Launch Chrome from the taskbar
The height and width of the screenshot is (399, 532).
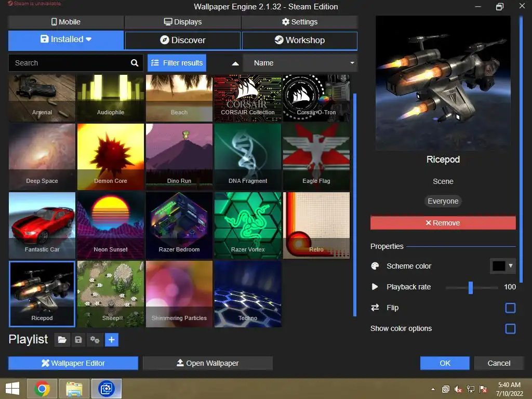pyautogui.click(x=42, y=389)
